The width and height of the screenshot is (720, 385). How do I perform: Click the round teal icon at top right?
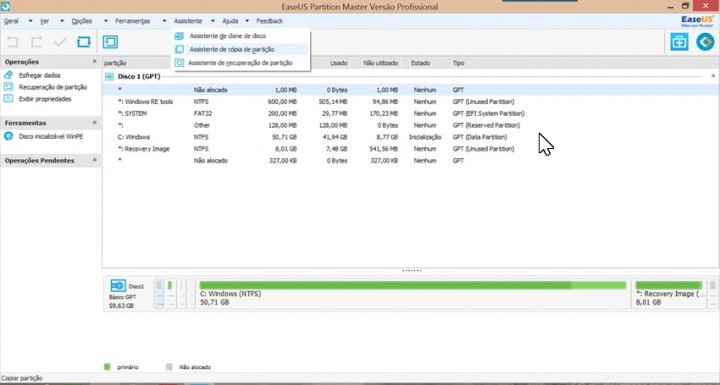[705, 42]
